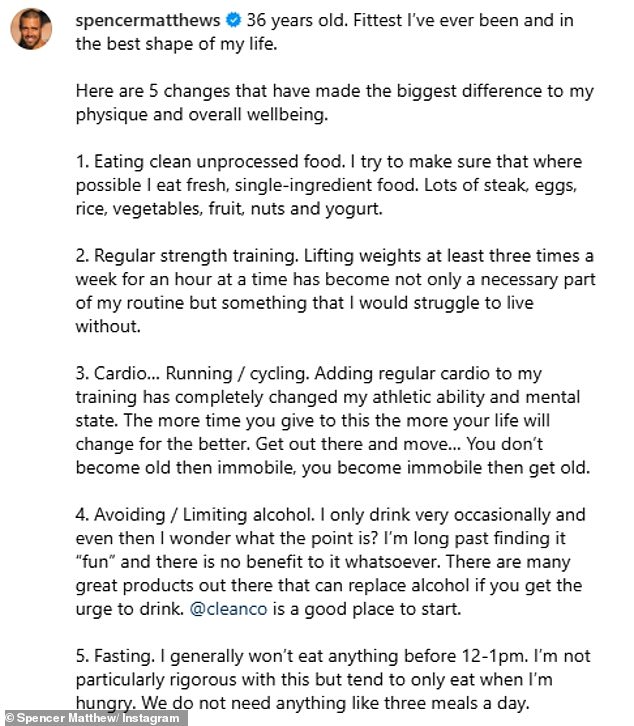Screen dimensions: 634x726
Task: Open the @cleanco mention link
Action: (x=228, y=608)
